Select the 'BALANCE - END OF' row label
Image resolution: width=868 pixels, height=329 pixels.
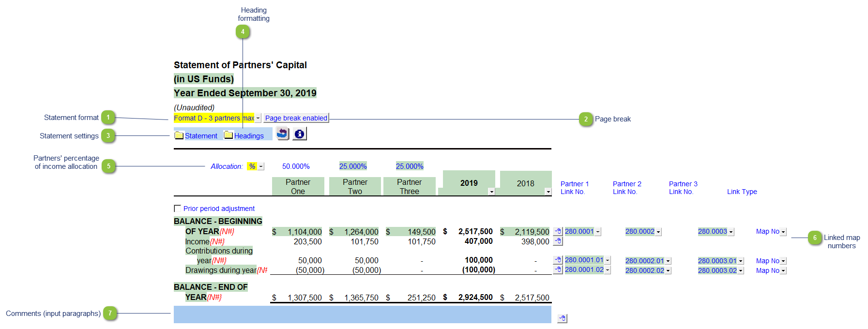(211, 287)
